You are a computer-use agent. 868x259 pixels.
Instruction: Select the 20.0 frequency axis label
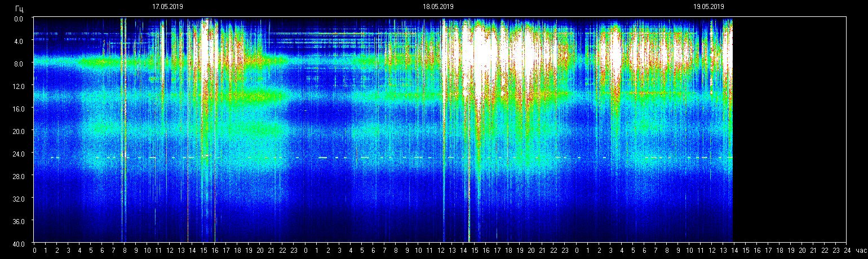pos(17,131)
